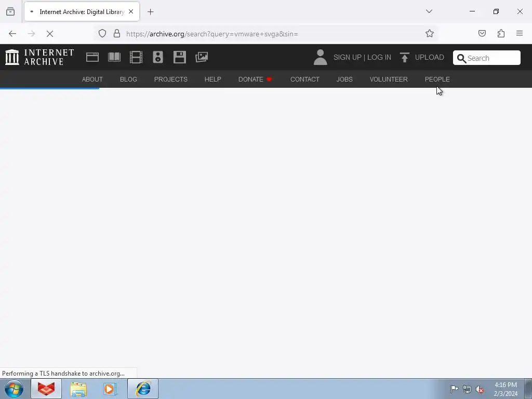The width and height of the screenshot is (532, 399).
Task: Open the muted volume tray icon
Action: click(x=480, y=390)
